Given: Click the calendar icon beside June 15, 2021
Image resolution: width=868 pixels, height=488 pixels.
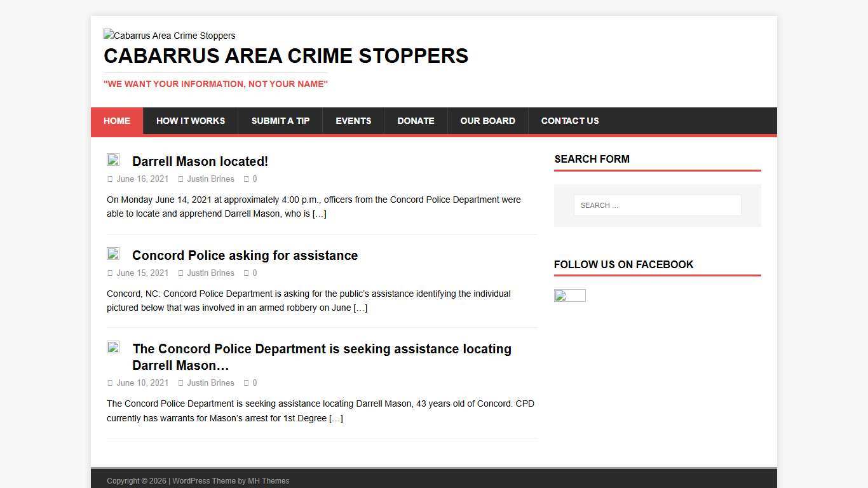Looking at the screenshot, I should coord(109,273).
